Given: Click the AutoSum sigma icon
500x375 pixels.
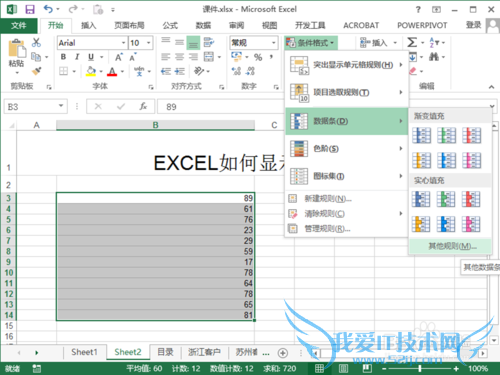Looking at the screenshot, I should [x=412, y=42].
